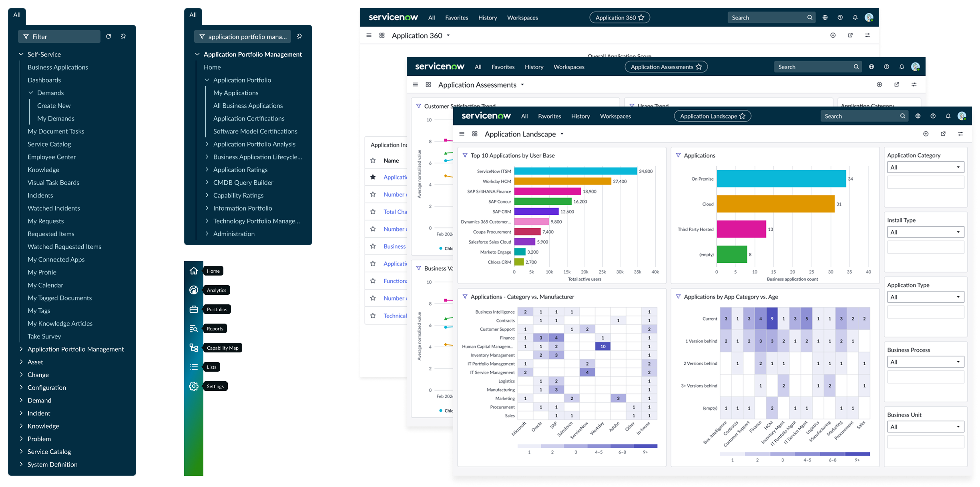Open help icon in Application Landscape header
Screen dimensions: 980x487
[933, 116]
